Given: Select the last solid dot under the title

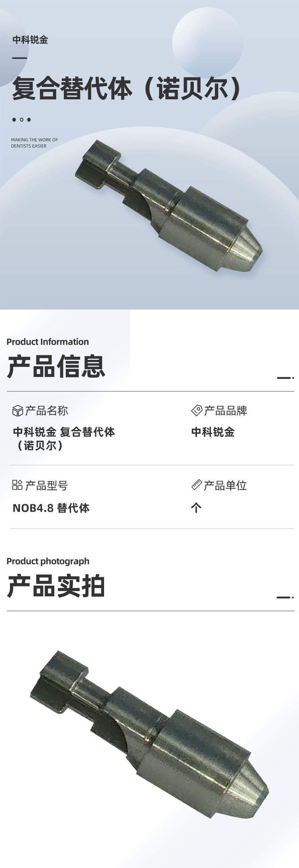Looking at the screenshot, I should 29,120.
